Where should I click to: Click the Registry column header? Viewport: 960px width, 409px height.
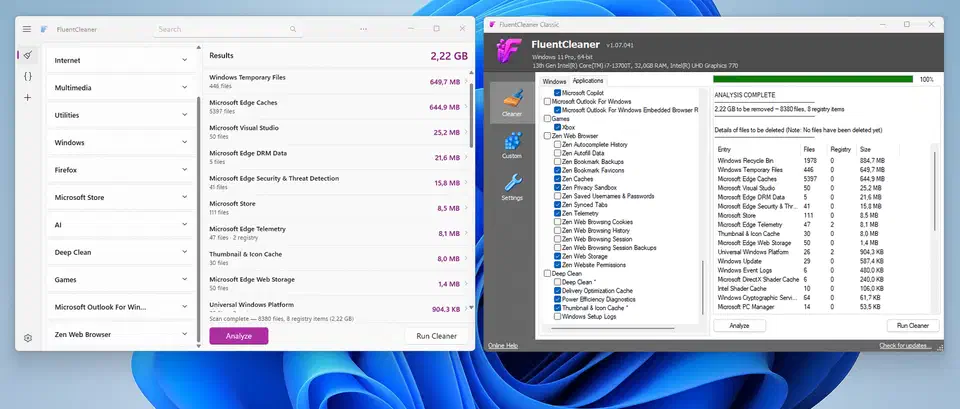point(842,149)
